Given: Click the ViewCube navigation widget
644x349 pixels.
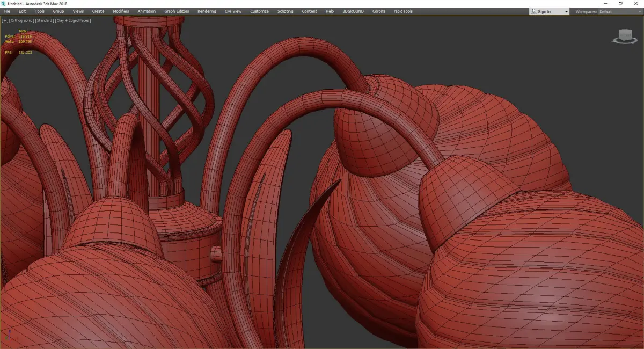Looking at the screenshot, I should point(624,37).
